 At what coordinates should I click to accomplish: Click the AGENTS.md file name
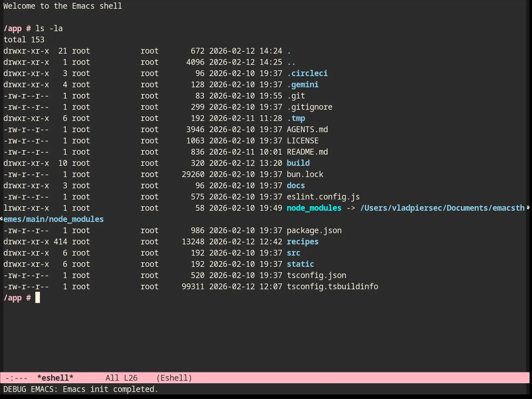[x=307, y=129]
